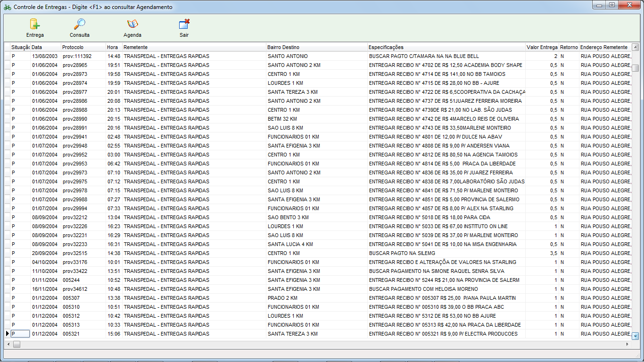Image resolution: width=644 pixels, height=362 pixels.
Task: Click BUSCAR PAGTO C/TAMARA specification cell
Action: (446, 56)
